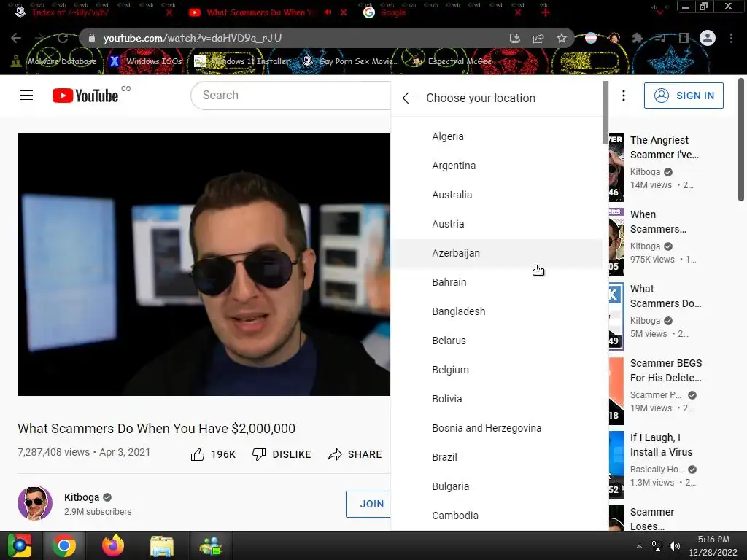Open Windows ISOs bookmark
This screenshot has height=560, width=747.
145,61
